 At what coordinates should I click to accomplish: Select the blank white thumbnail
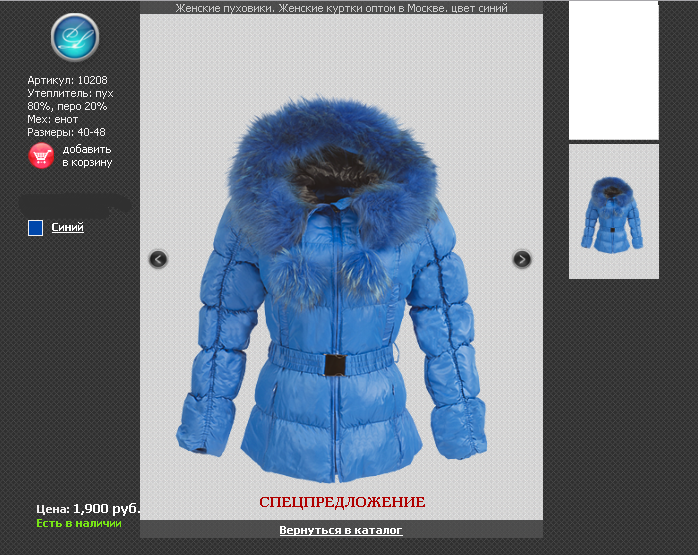(614, 70)
